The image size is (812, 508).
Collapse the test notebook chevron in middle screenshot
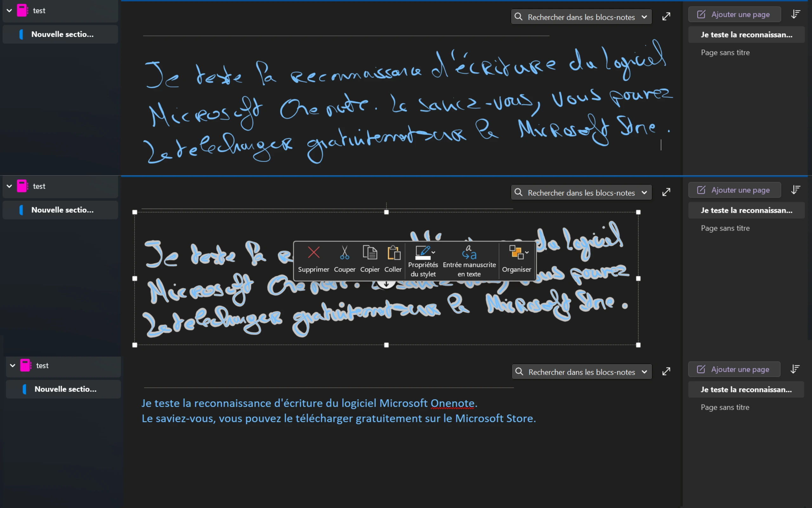pyautogui.click(x=10, y=186)
